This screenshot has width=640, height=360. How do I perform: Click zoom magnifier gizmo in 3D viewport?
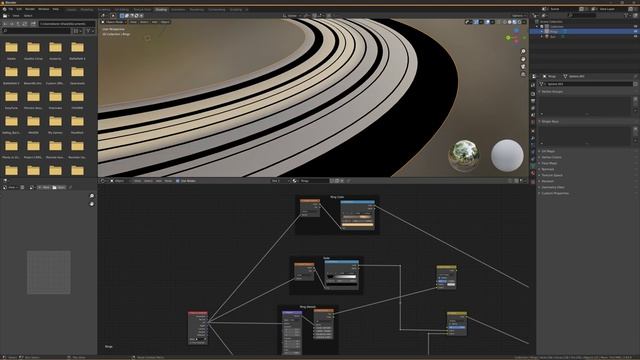[523, 51]
